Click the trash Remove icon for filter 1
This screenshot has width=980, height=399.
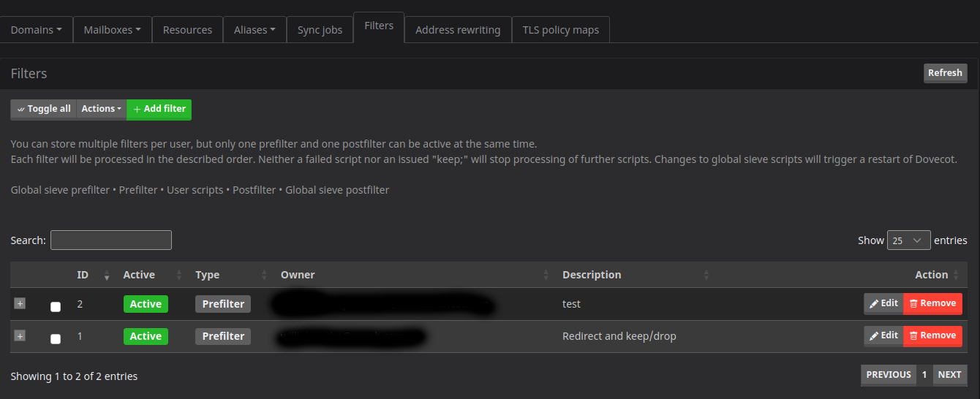pyautogui.click(x=913, y=336)
